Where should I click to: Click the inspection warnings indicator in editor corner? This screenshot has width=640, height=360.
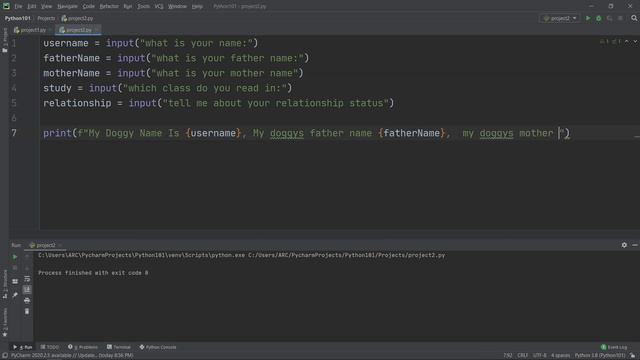611,42
